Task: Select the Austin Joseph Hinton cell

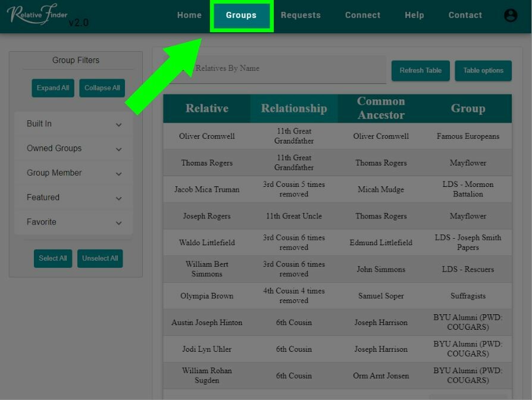Action: 207,322
